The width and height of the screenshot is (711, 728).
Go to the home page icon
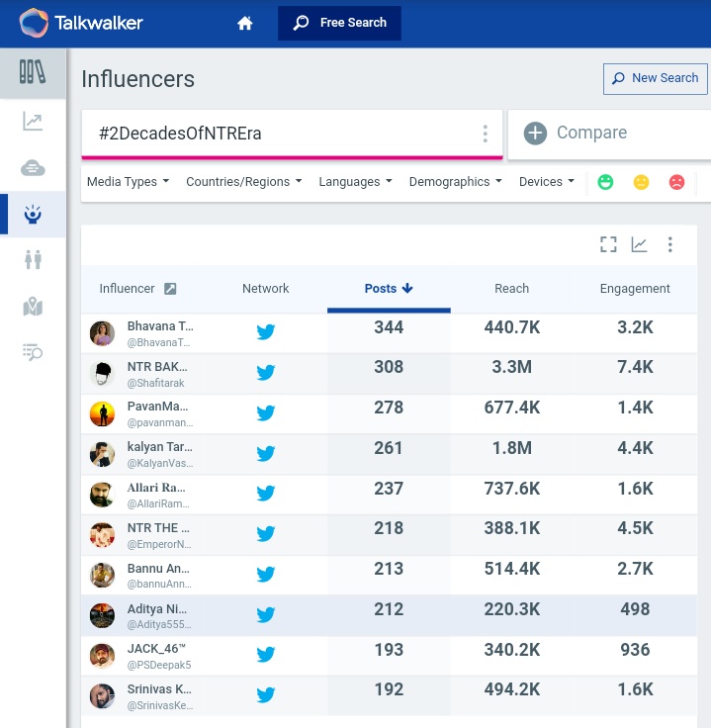[244, 23]
